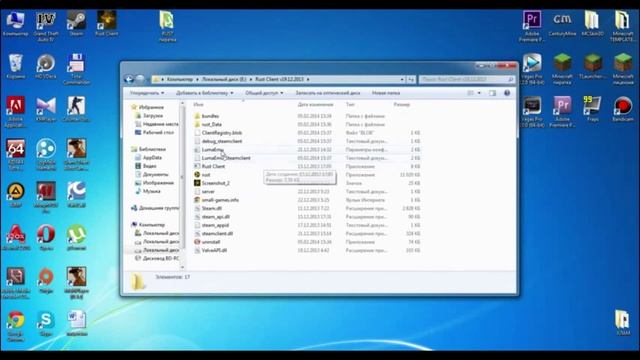This screenshot has width=640, height=360.
Task: Toggle the Explorer preview pane button
Action: pos(493,93)
